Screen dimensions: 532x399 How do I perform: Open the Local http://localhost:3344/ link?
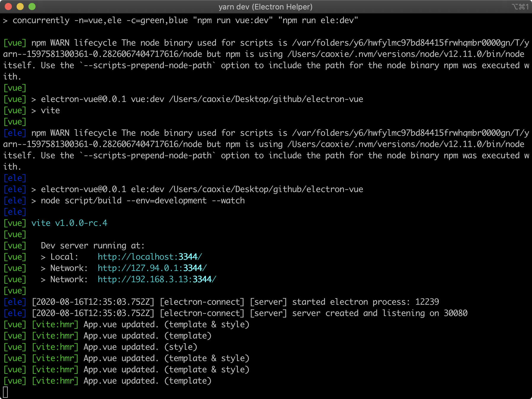pos(150,257)
